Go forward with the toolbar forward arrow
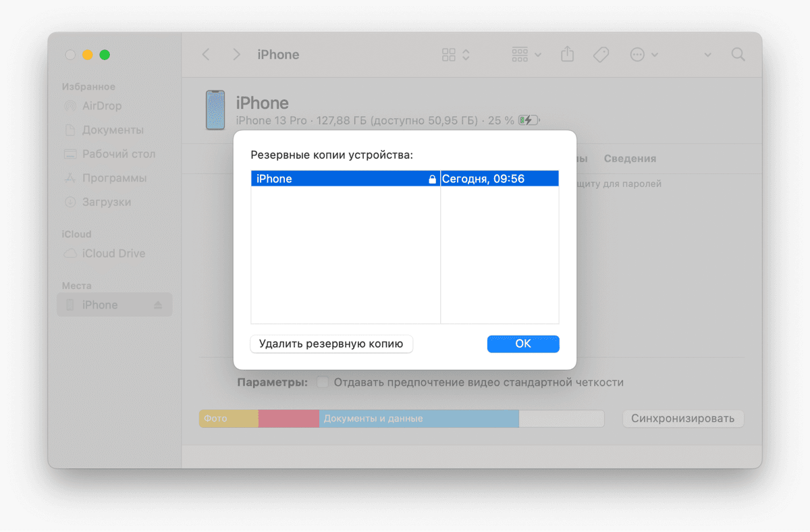810x532 pixels. (x=236, y=55)
